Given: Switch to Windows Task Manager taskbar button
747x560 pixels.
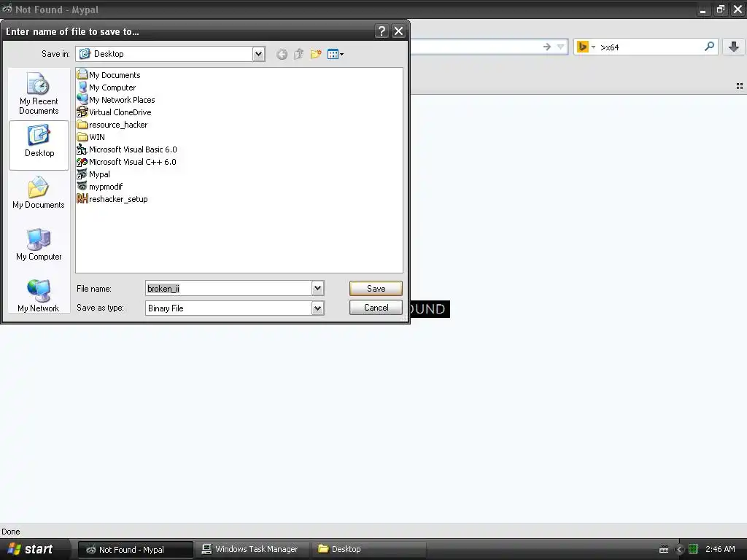Looking at the screenshot, I should coord(253,549).
